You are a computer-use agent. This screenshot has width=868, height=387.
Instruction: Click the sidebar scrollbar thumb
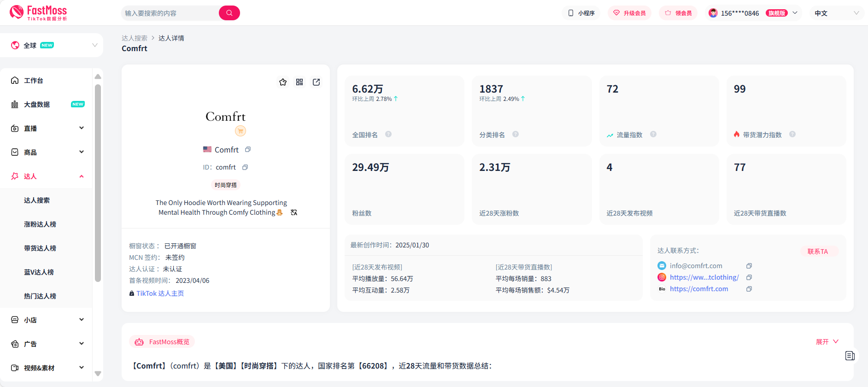pyautogui.click(x=98, y=183)
